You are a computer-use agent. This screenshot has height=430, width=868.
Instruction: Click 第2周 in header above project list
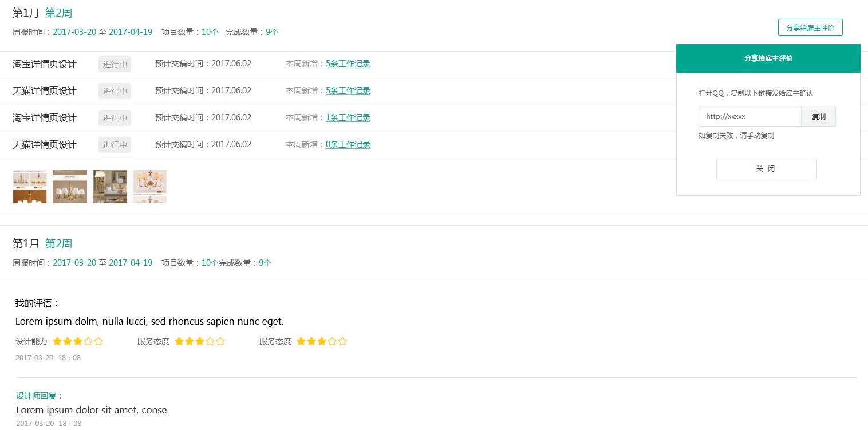coord(58,13)
